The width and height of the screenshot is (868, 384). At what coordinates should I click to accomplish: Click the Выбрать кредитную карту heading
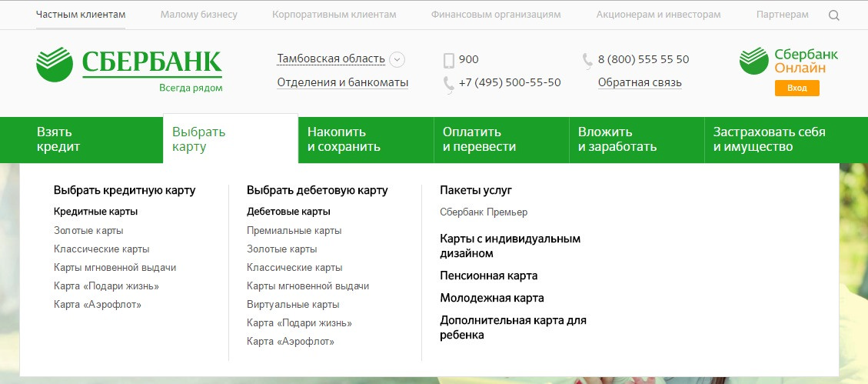pos(125,191)
